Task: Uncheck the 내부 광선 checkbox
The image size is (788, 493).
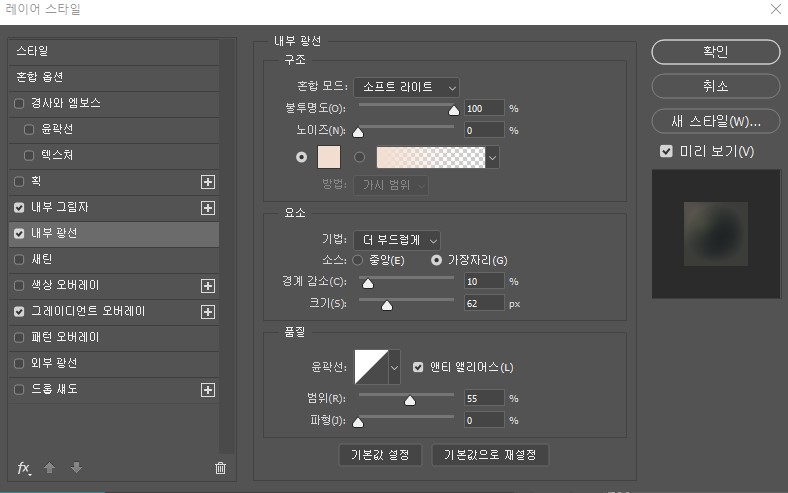Action: click(x=19, y=234)
